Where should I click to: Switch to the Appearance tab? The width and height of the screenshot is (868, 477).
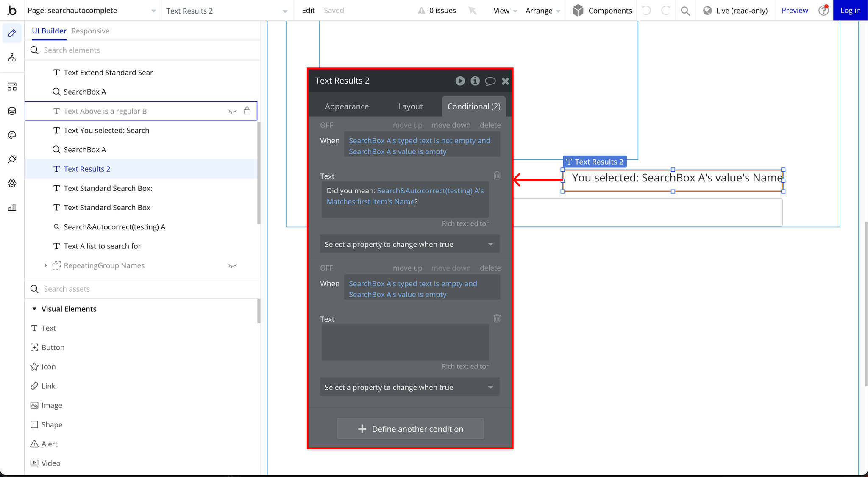[346, 106]
